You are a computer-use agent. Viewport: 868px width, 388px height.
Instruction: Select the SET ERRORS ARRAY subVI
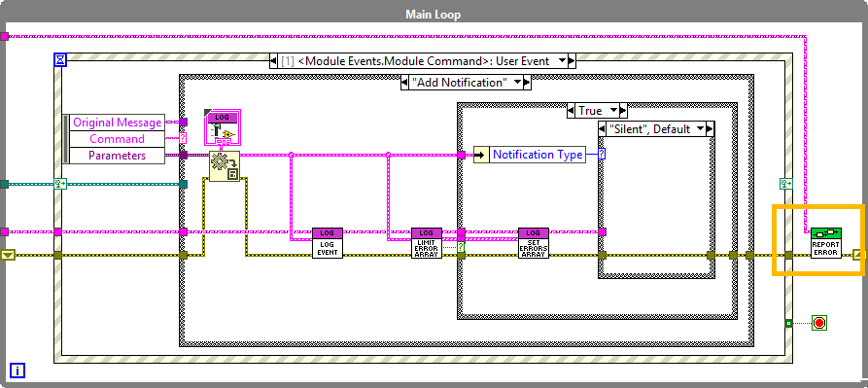[533, 243]
